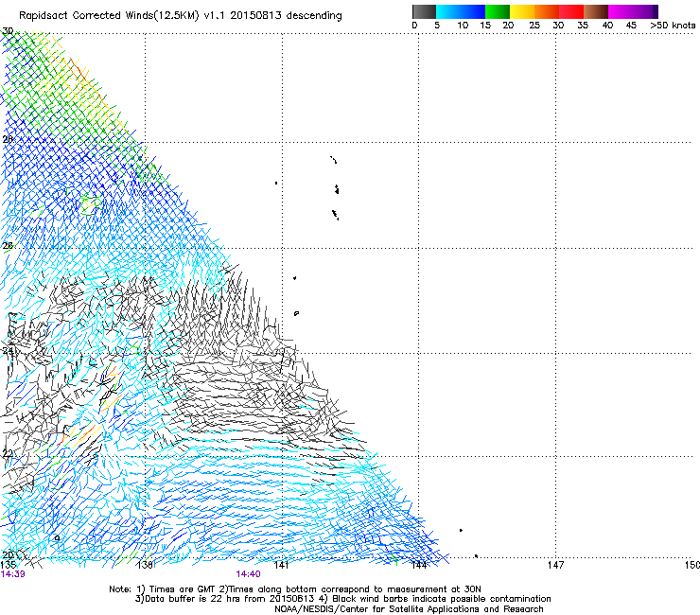Image resolution: width=700 pixels, height=615 pixels.
Task: Select the yellow 20-25 knots legend segment
Action: (522, 11)
